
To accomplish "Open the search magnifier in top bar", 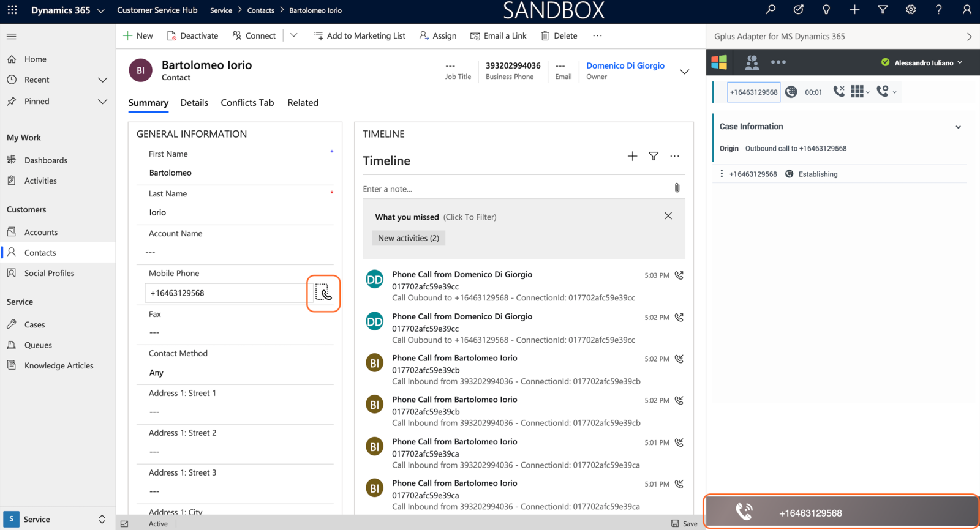I will (771, 9).
